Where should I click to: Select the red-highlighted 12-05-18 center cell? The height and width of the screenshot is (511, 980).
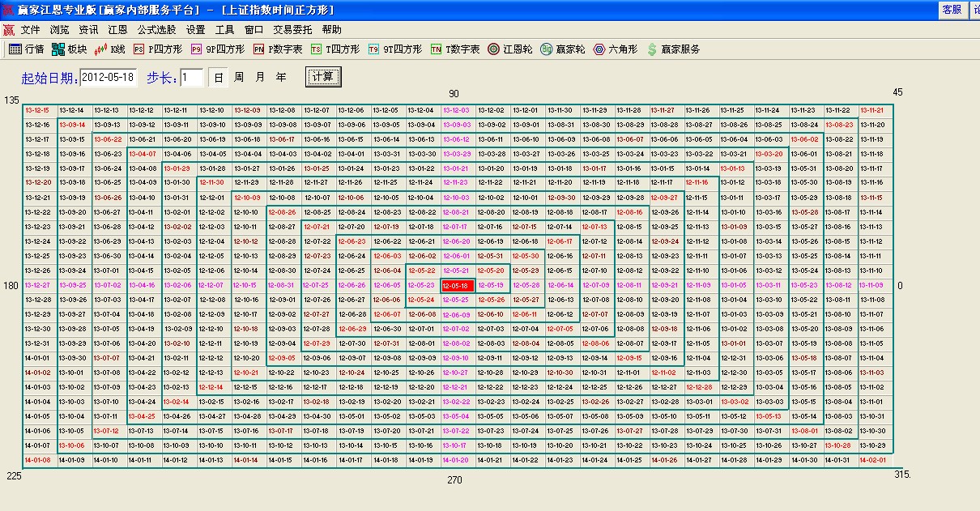coord(458,285)
